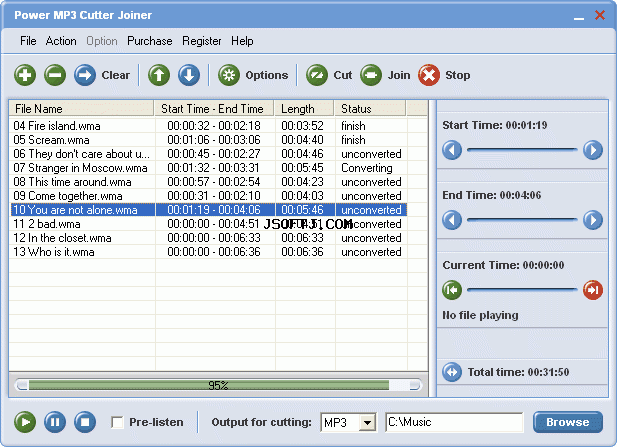Open the MP3 output format dropdown
The height and width of the screenshot is (447, 617).
368,423
